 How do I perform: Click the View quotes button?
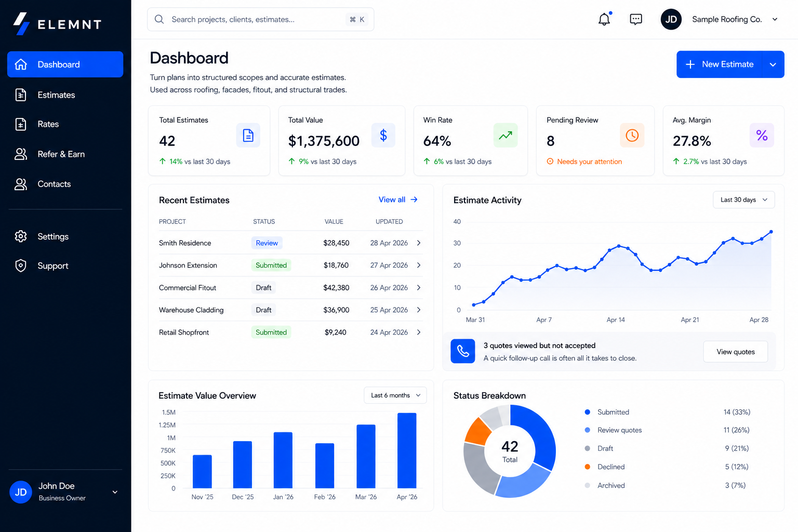(x=735, y=351)
